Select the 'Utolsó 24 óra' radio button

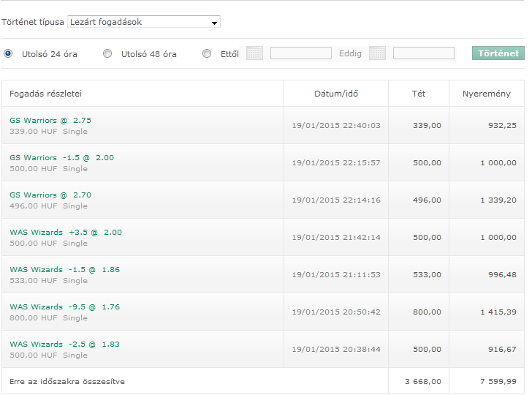coord(8,53)
